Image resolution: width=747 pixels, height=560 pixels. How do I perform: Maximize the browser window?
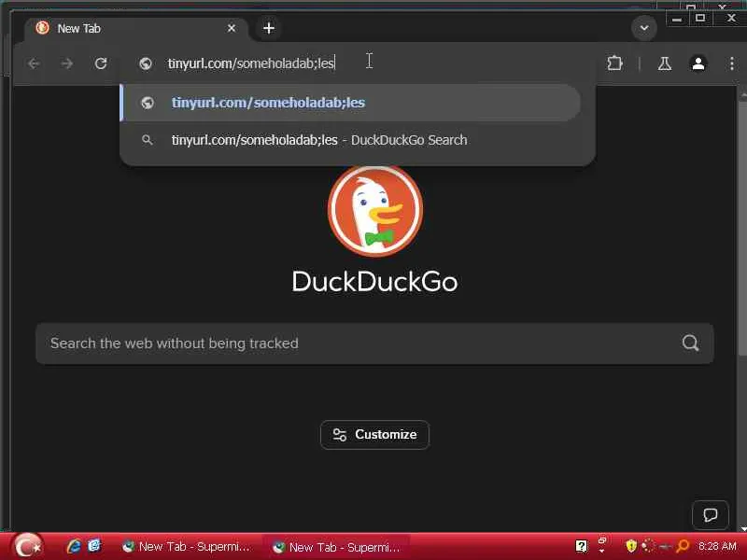point(699,19)
